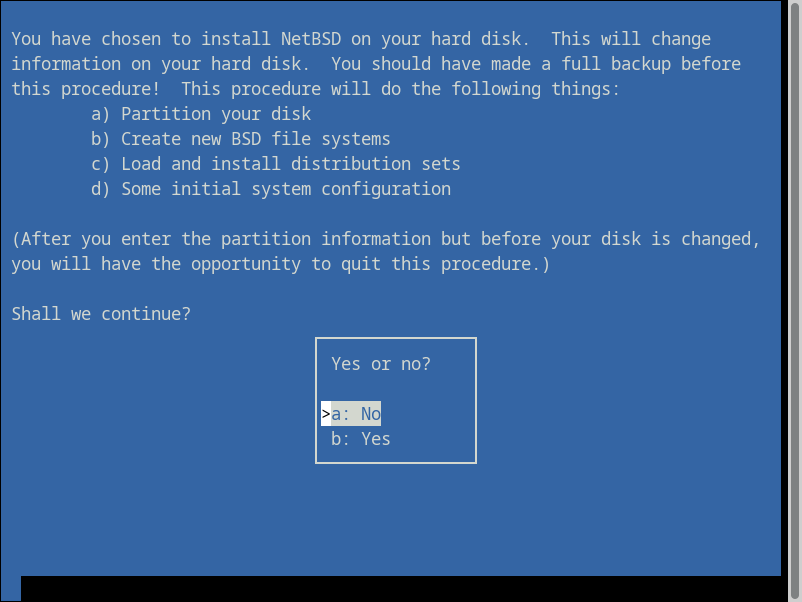802x602 pixels.
Task: Click the "Shall we continue?" prompt
Action: pyautogui.click(x=101, y=314)
